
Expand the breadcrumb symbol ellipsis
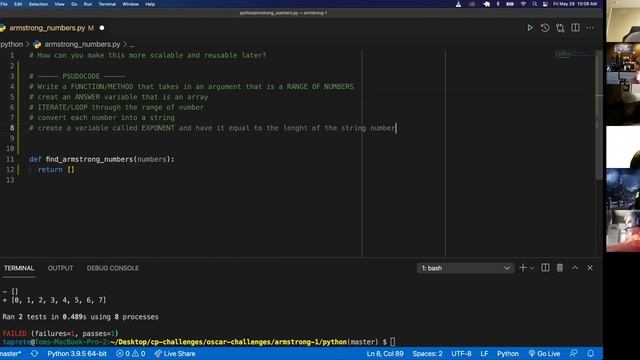click(x=132, y=44)
